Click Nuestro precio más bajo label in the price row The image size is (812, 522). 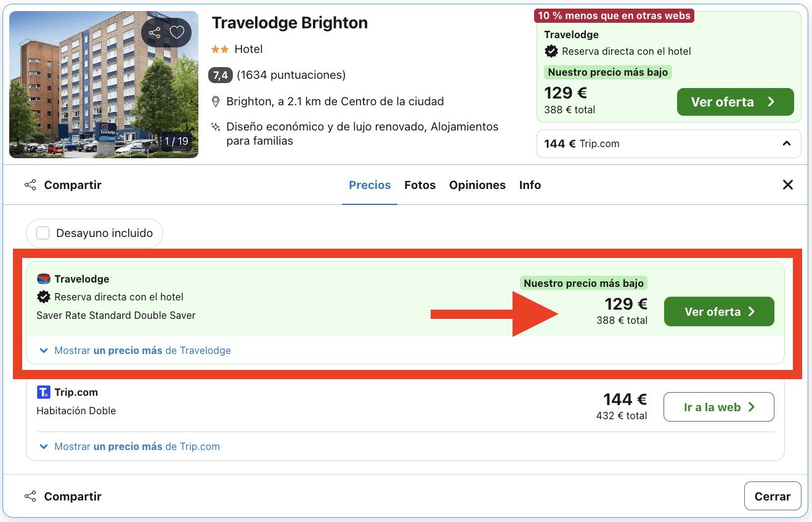click(583, 283)
